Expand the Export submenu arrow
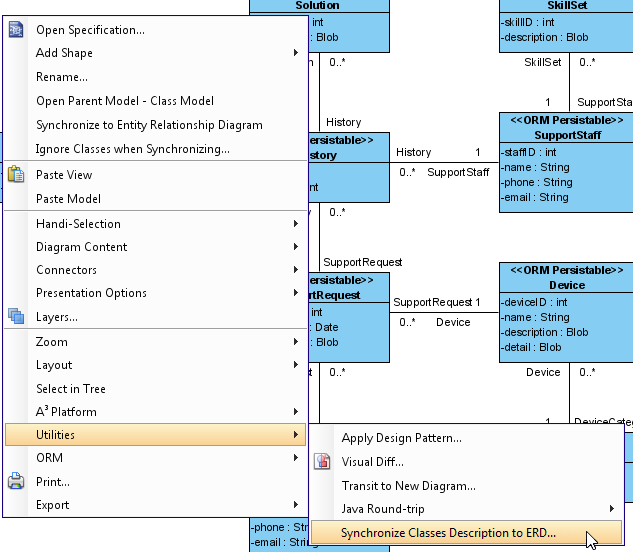This screenshot has width=633, height=552. [x=296, y=504]
